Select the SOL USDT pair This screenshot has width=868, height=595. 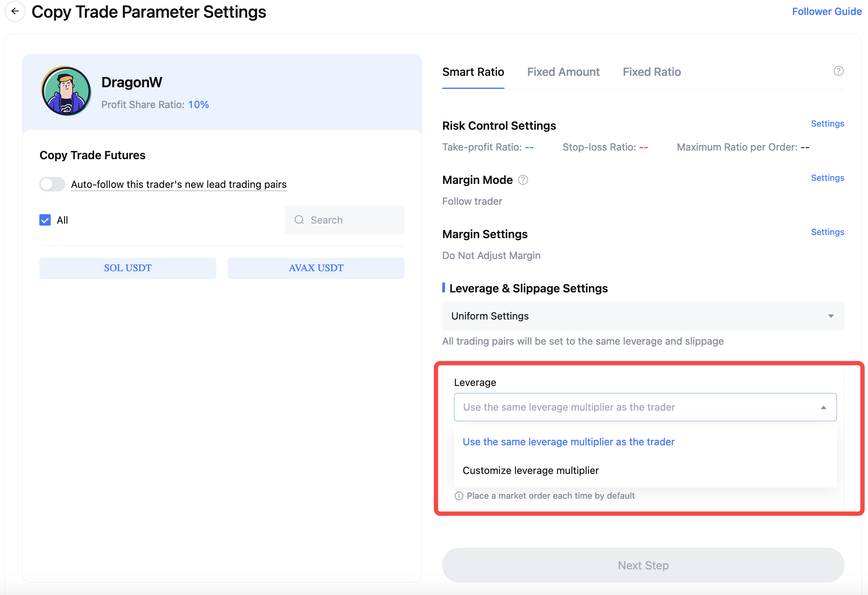(x=128, y=268)
